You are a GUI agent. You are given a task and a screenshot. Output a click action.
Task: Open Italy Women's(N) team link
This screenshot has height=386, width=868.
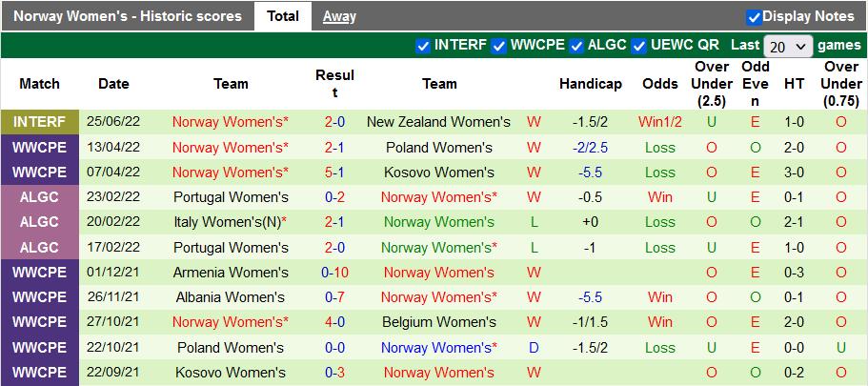click(231, 222)
